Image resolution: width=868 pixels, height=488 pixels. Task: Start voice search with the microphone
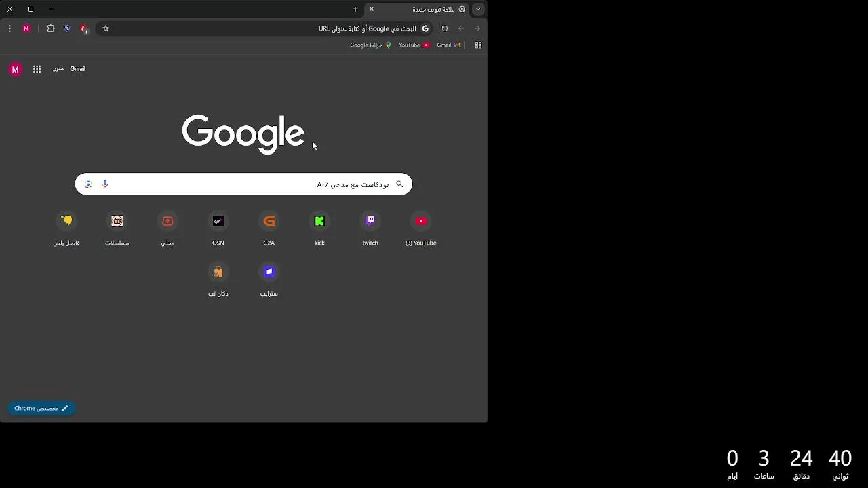pyautogui.click(x=105, y=184)
